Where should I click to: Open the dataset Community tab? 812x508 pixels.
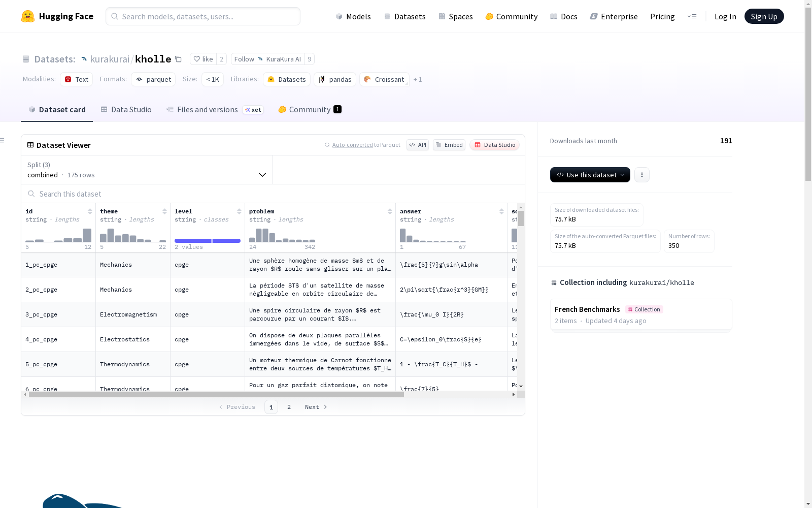click(310, 109)
